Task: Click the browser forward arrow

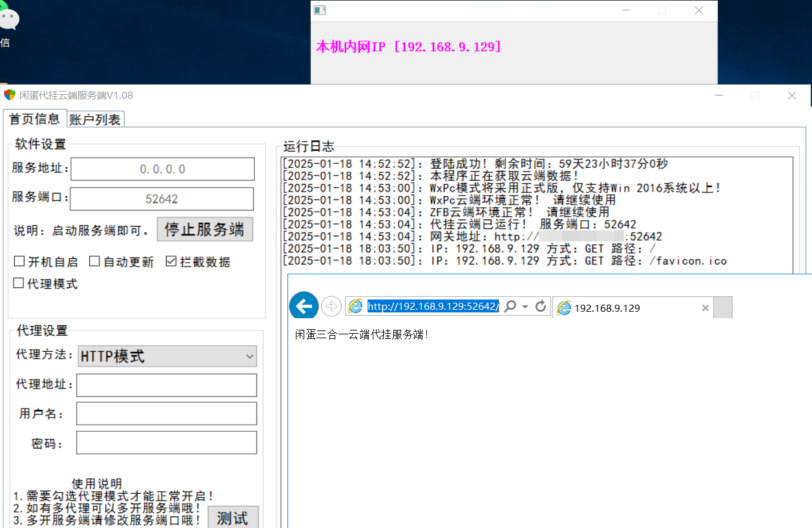Action: click(x=331, y=307)
